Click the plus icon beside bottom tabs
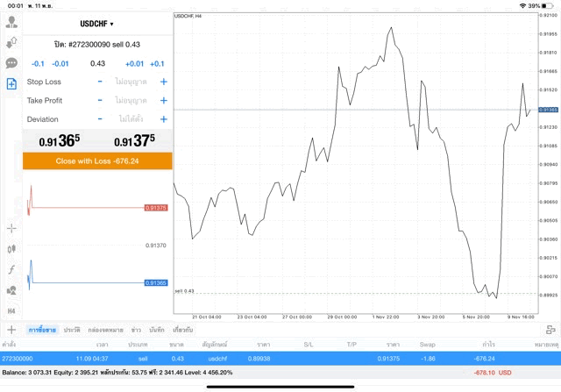The height and width of the screenshot is (392, 561). [x=11, y=330]
